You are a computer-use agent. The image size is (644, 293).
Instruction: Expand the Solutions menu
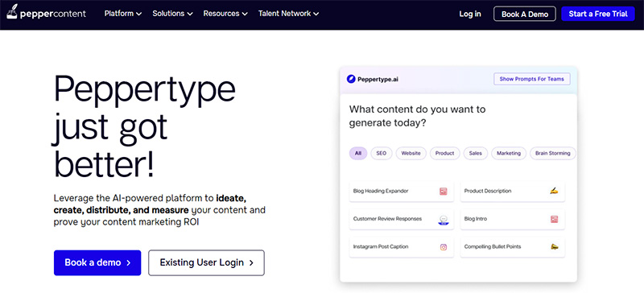[x=172, y=14]
